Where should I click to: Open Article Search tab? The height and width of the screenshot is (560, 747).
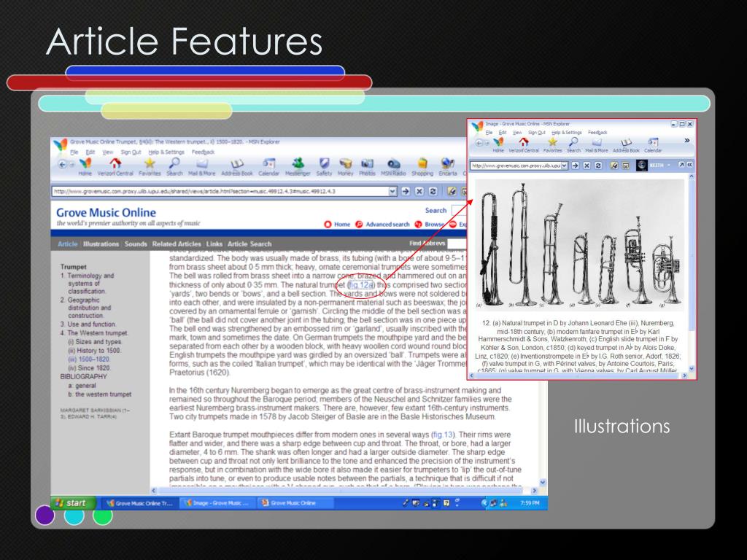[x=249, y=244]
